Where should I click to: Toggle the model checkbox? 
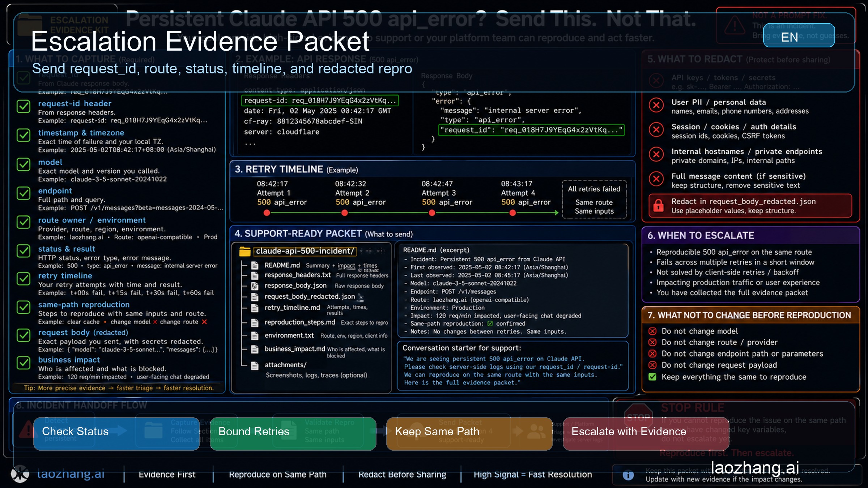(24, 164)
